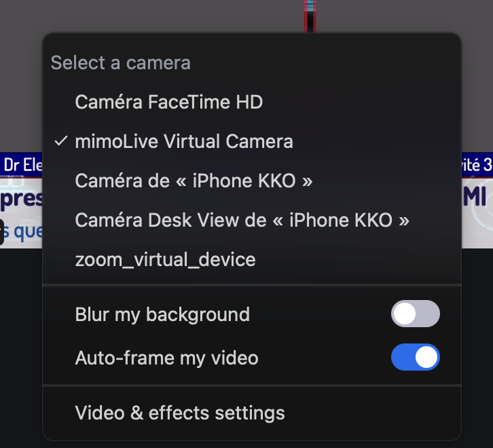
Task: Click the "Blur my background" label text
Action: tap(162, 315)
